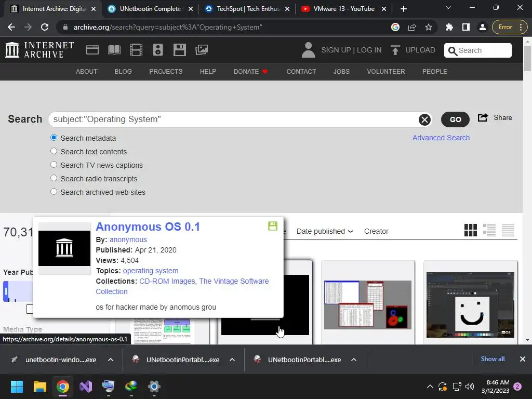The width and height of the screenshot is (532, 399).
Task: Open File Explorer from taskbar
Action: click(x=39, y=387)
